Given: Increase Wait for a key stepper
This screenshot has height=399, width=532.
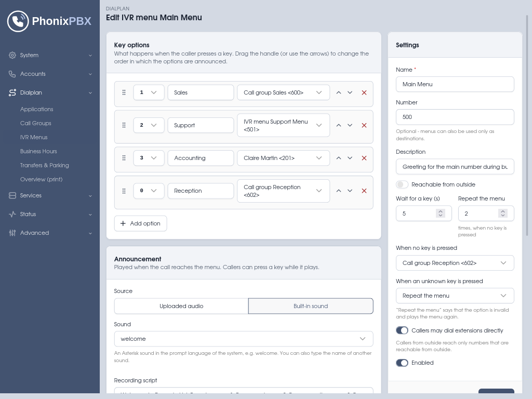Looking at the screenshot, I should (x=441, y=211).
